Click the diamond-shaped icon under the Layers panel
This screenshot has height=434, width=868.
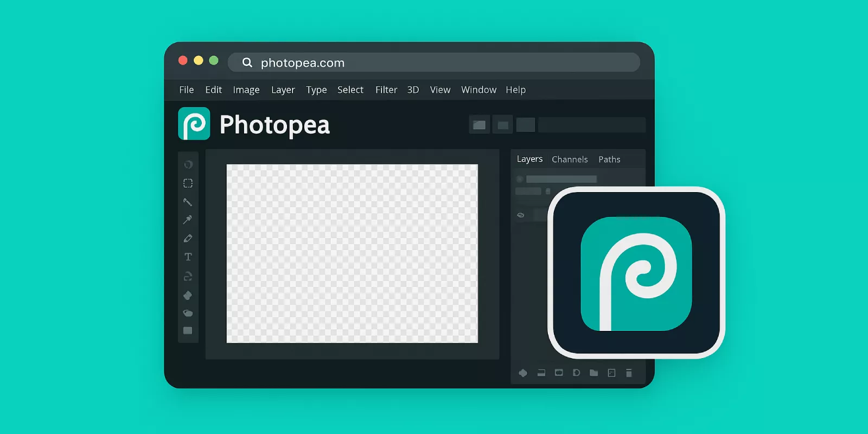pos(523,373)
